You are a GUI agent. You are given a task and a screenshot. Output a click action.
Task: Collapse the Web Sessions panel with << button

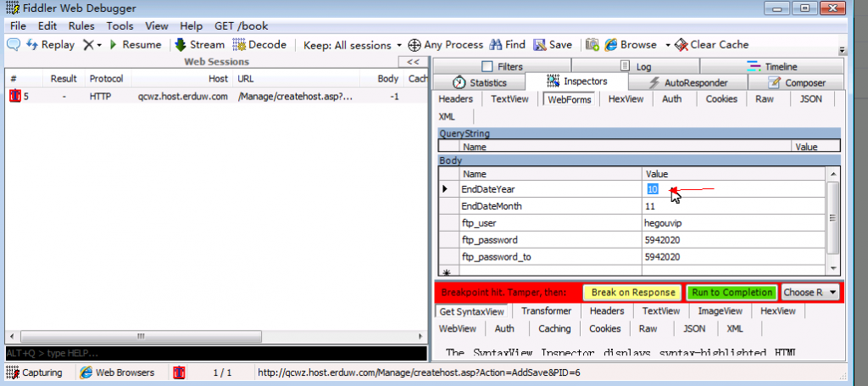click(413, 62)
